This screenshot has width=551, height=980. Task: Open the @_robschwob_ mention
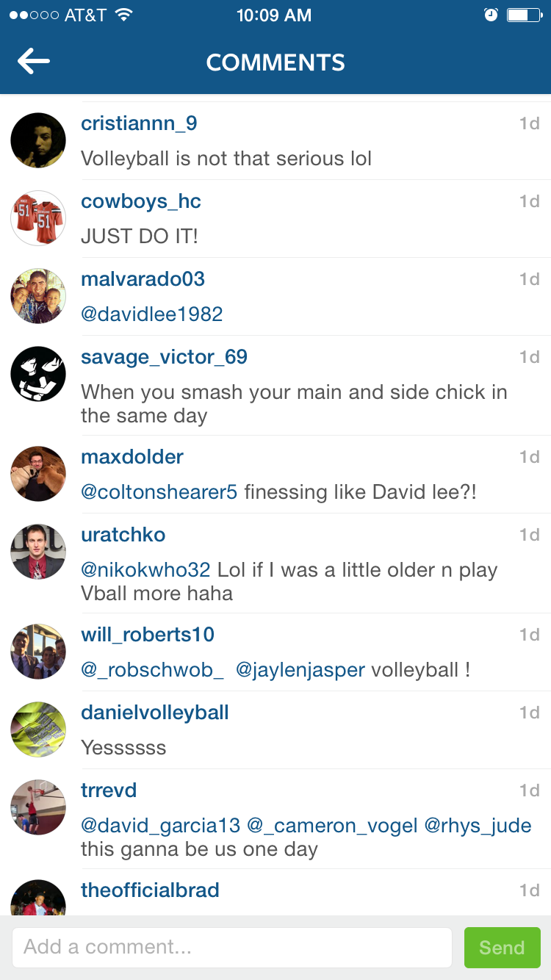153,670
